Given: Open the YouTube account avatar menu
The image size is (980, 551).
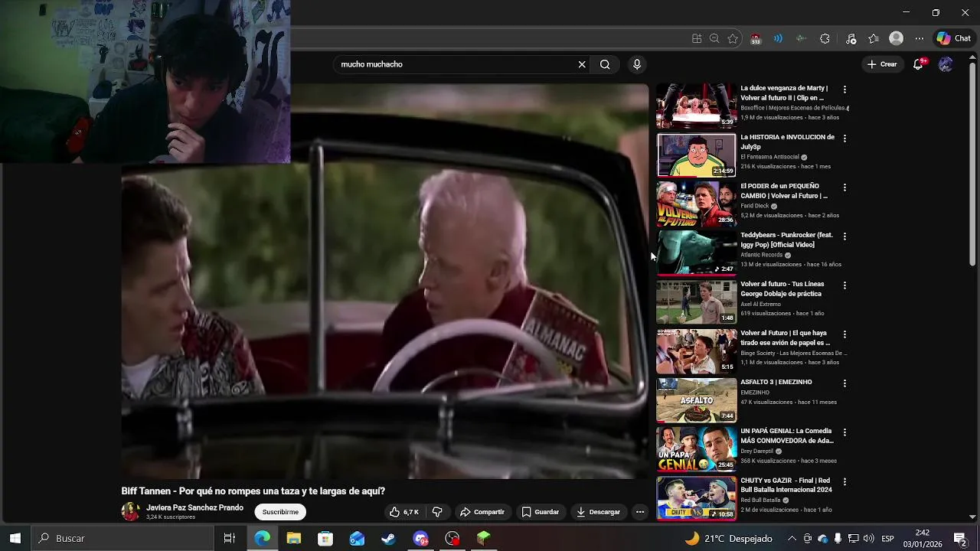Looking at the screenshot, I should point(946,64).
